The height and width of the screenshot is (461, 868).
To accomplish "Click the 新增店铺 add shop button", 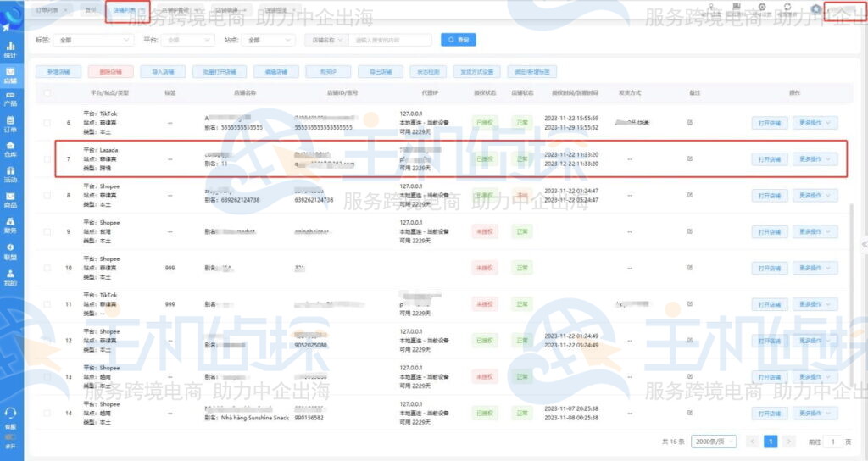I will point(58,72).
